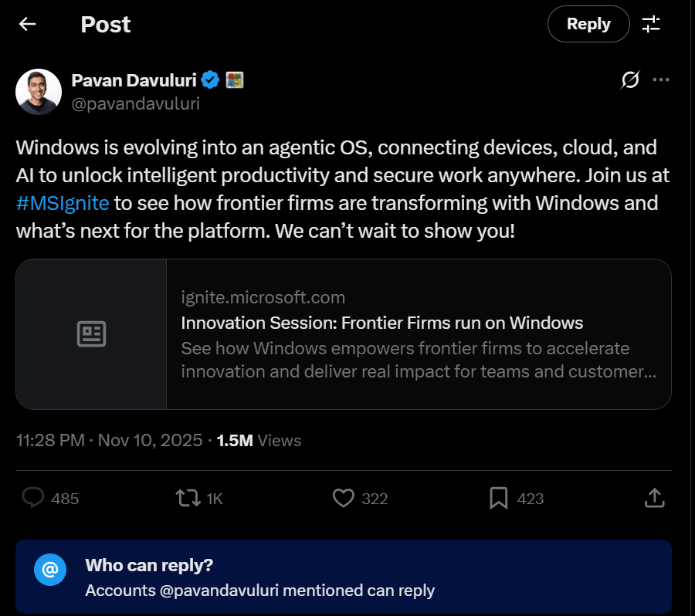The height and width of the screenshot is (616, 695).
Task: Open the share icon
Action: 653,498
